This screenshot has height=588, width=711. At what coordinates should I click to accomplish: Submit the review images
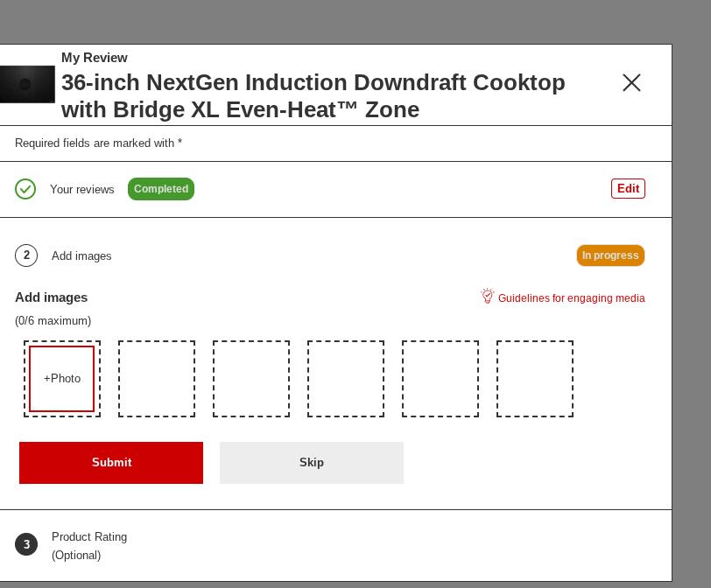click(111, 463)
